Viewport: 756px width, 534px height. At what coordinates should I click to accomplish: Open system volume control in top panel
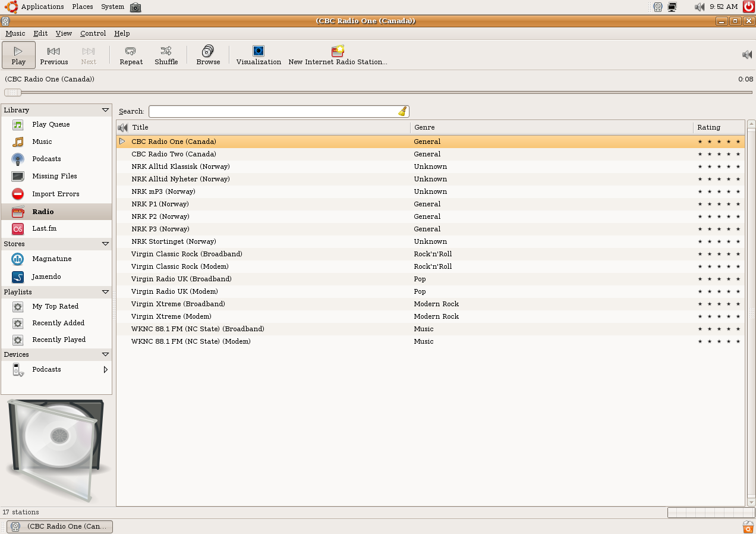pos(700,7)
